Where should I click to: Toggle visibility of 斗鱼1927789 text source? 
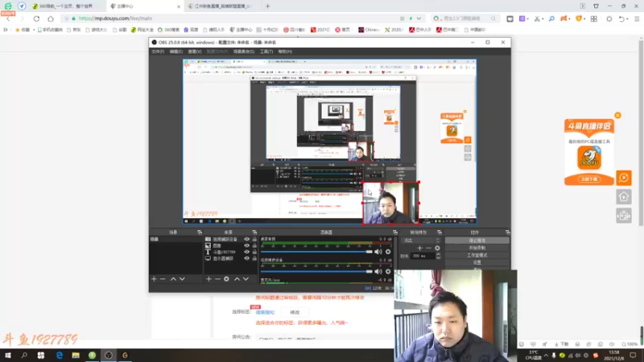tap(247, 252)
